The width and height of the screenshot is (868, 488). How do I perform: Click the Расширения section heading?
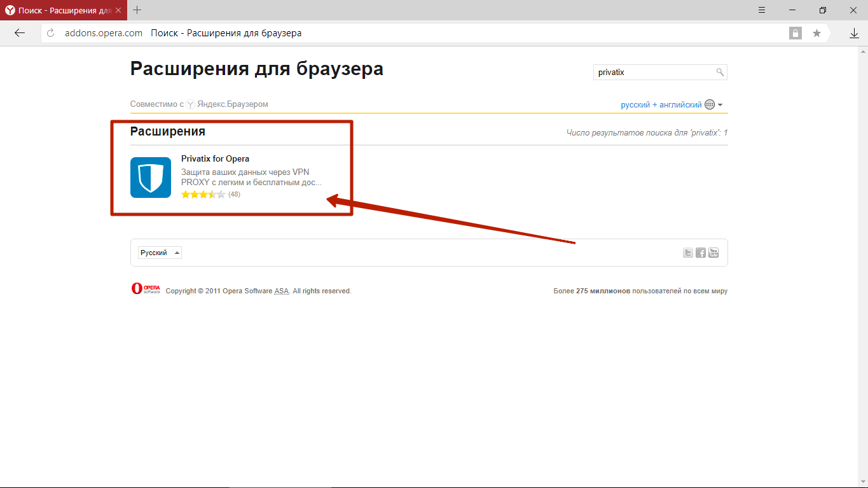pyautogui.click(x=168, y=132)
